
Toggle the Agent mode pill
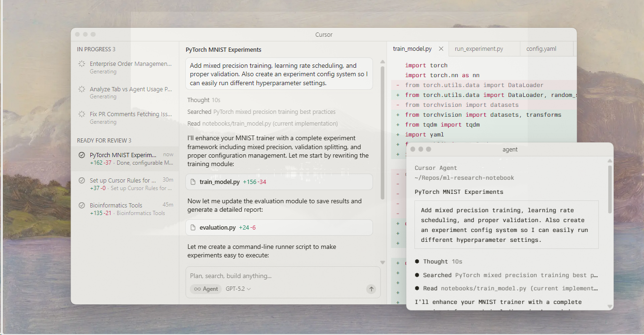pos(206,289)
